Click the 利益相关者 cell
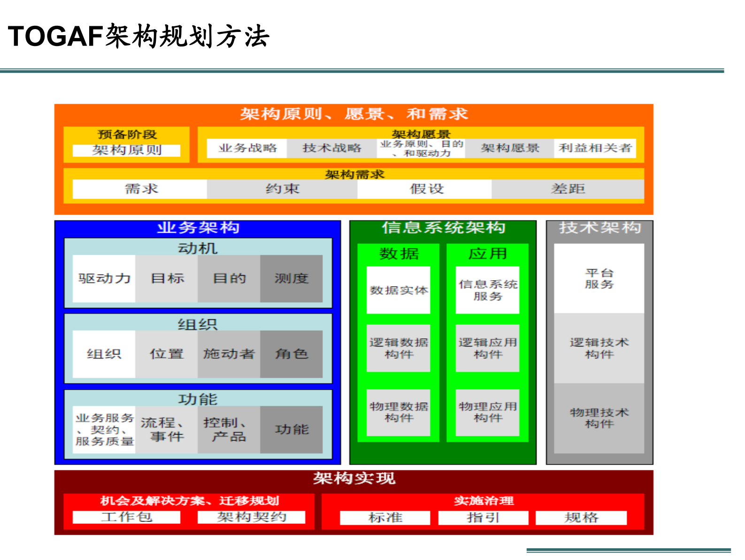This screenshot has width=745, height=560. (595, 148)
